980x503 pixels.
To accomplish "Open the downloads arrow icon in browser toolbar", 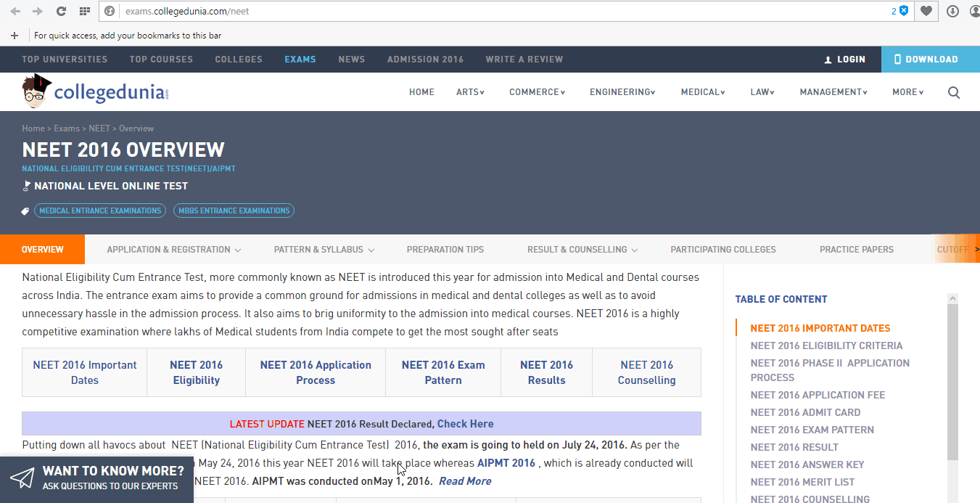I will point(952,11).
